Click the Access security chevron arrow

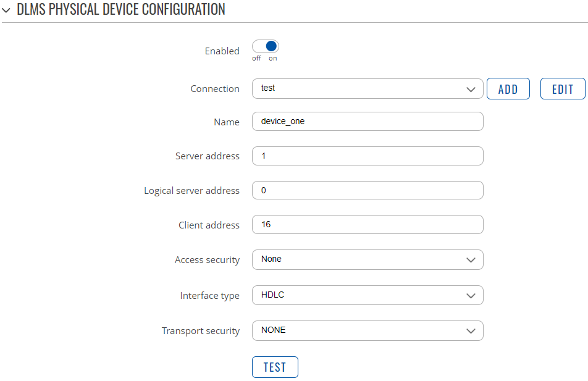click(471, 260)
